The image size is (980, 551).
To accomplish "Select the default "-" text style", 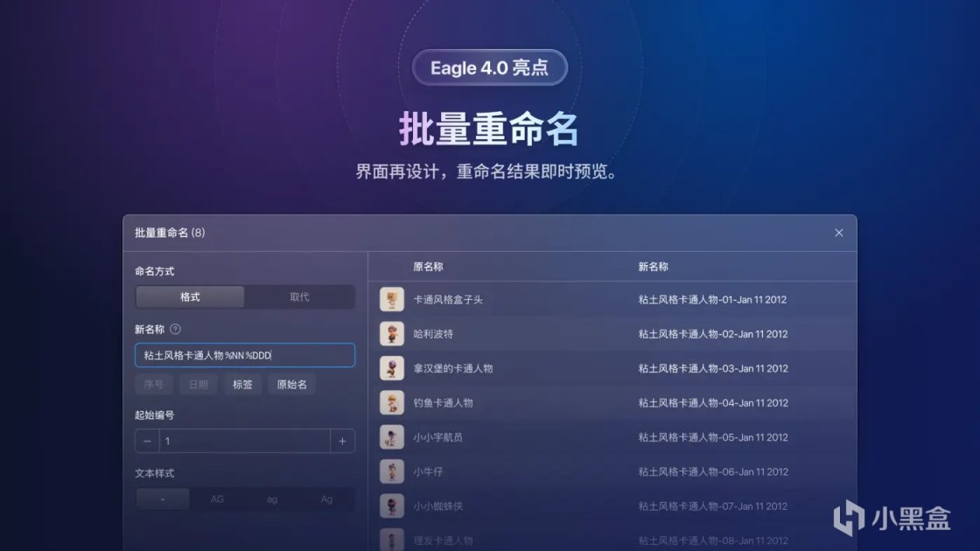I will 163,499.
